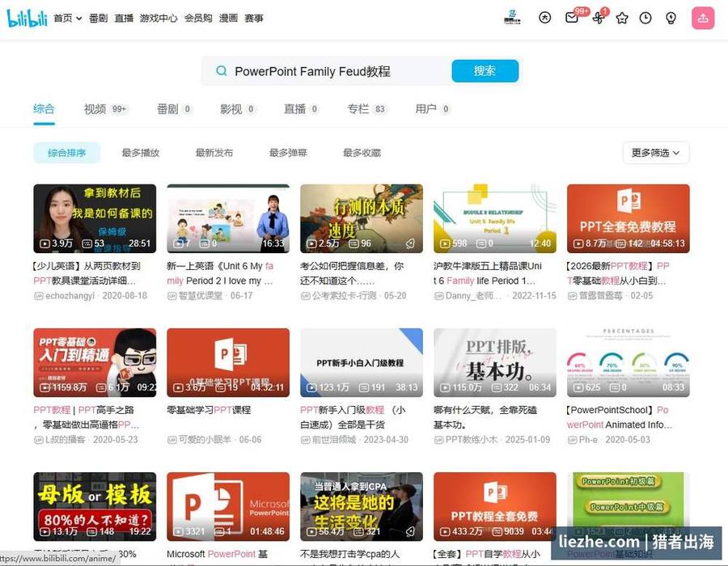The image size is (728, 566).
Task: Switch to the 番剧 0 results tab
Action: pos(174,109)
